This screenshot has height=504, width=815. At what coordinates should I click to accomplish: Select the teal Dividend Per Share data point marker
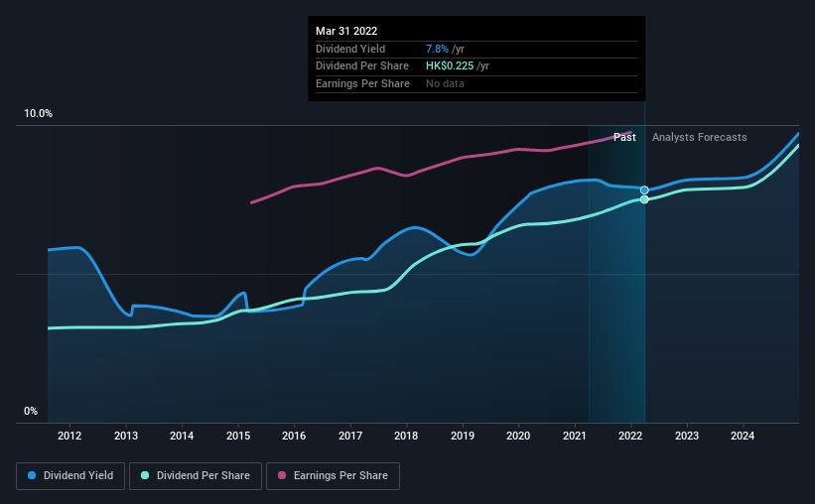coord(644,199)
